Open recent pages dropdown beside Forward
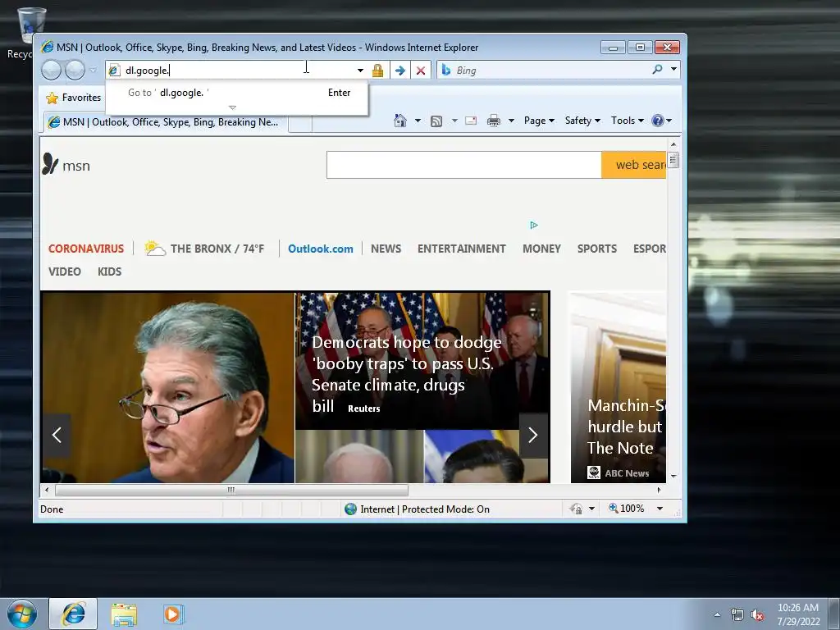 (x=93, y=71)
